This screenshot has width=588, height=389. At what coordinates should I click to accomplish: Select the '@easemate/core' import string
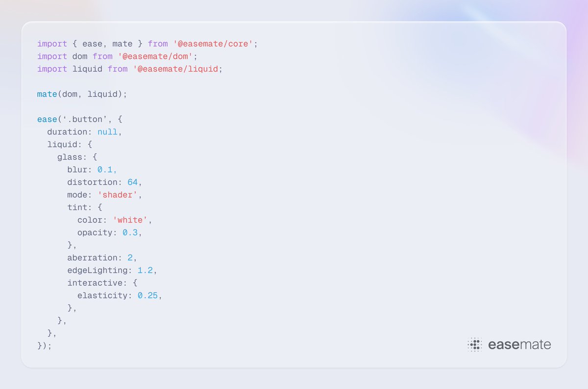point(213,44)
